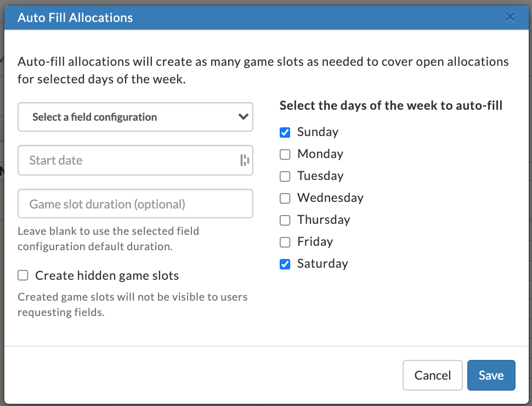Check the Wednesday checkbox
This screenshot has width=532, height=406.
coord(285,198)
